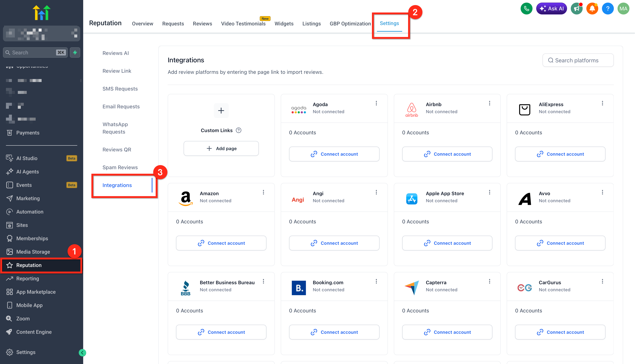Open Reviews AI settings
635x364 pixels.
click(116, 53)
